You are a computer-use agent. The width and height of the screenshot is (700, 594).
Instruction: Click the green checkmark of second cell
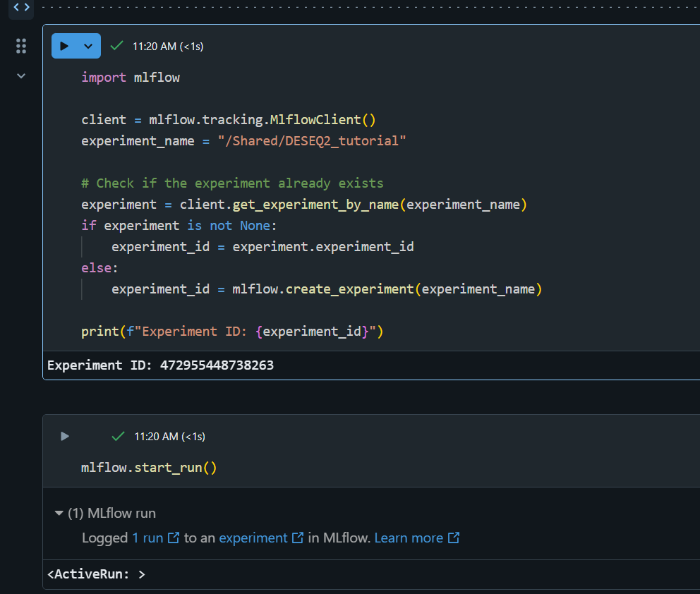[118, 436]
